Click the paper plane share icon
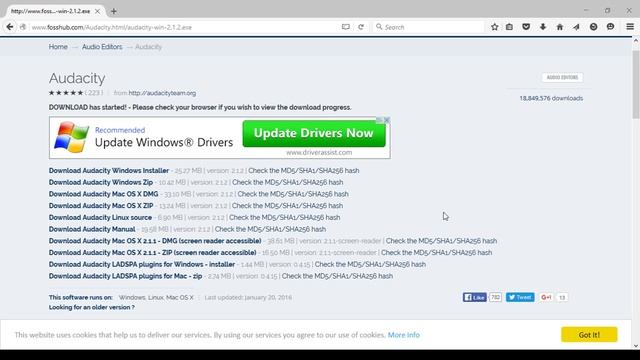Viewport: 640px width, 360px height. point(576,27)
